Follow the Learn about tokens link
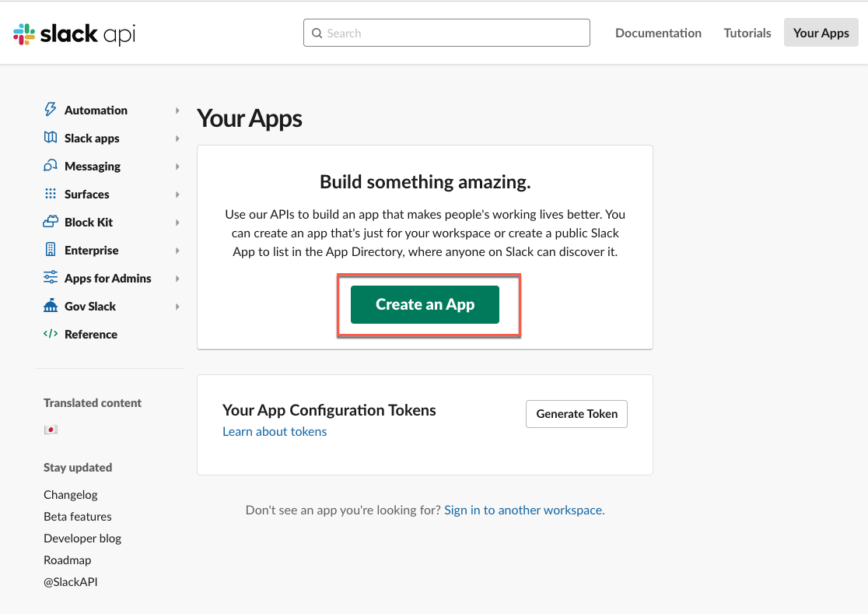This screenshot has width=868, height=614. (x=275, y=432)
